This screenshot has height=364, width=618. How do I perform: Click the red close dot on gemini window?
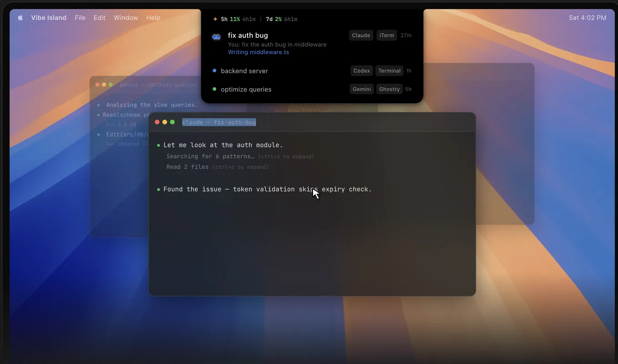(x=97, y=85)
